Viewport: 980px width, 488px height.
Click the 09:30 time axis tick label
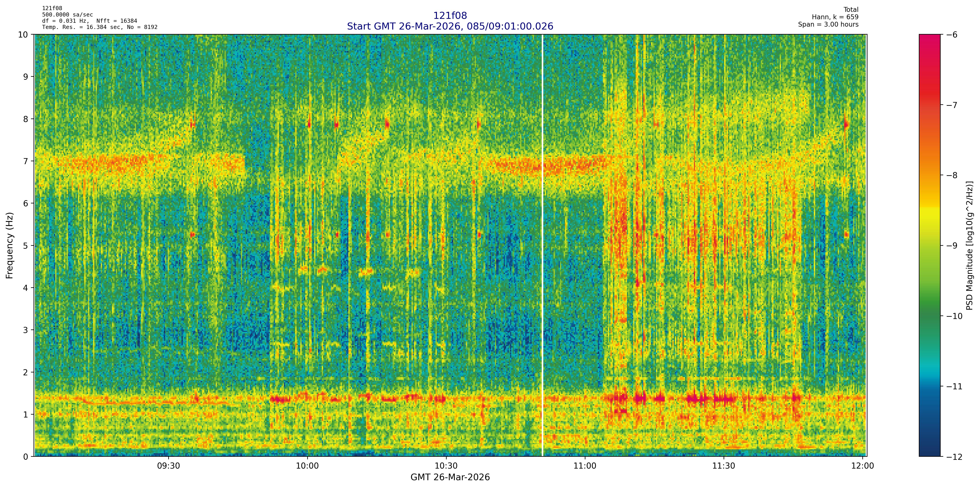pyautogui.click(x=168, y=466)
